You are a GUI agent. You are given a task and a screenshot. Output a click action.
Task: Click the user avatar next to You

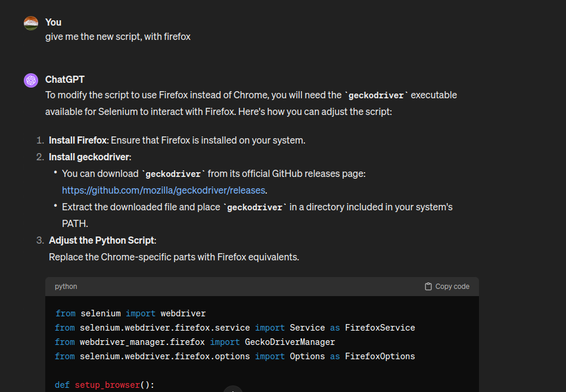click(x=31, y=23)
